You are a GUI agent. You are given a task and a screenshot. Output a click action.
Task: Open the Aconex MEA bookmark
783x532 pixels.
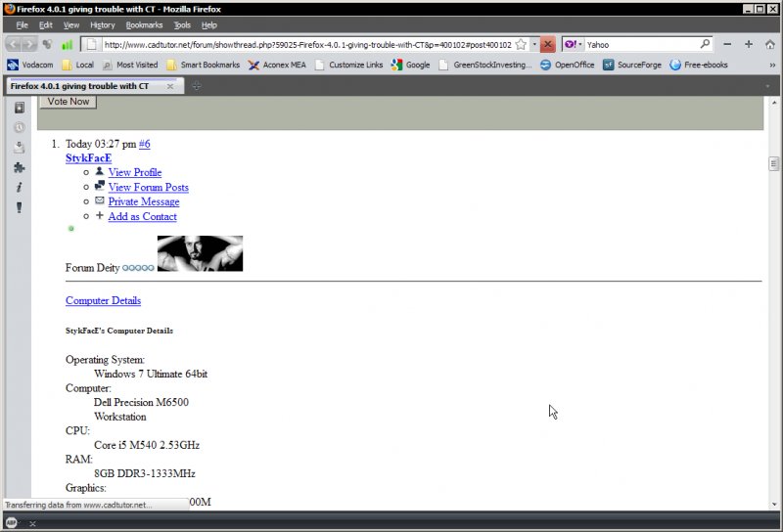(277, 65)
